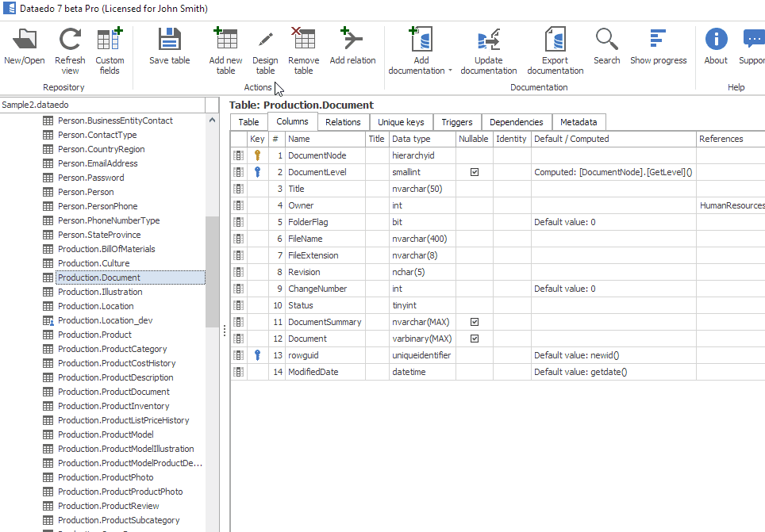The height and width of the screenshot is (532, 765).
Task: Click the Save table icon
Action: tap(170, 40)
